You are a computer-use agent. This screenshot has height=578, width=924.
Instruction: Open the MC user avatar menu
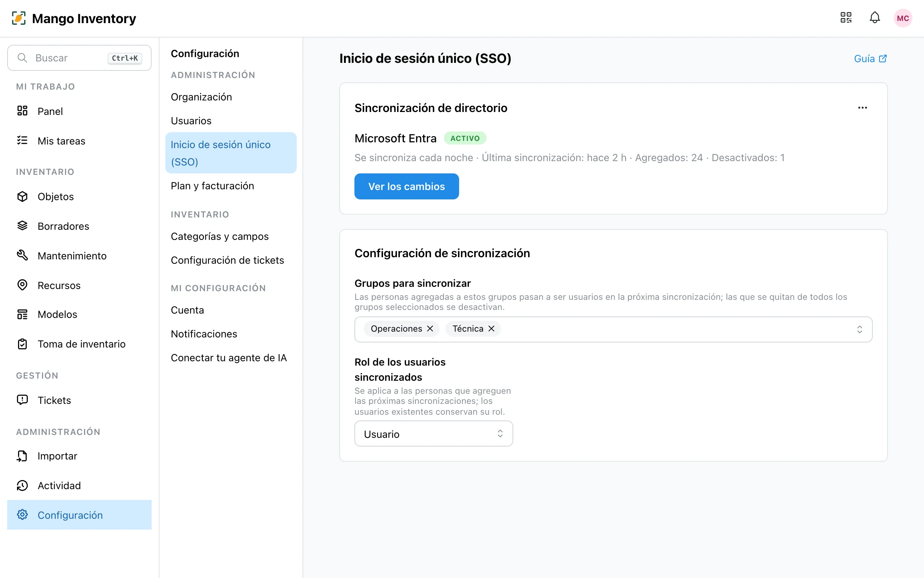coord(903,18)
